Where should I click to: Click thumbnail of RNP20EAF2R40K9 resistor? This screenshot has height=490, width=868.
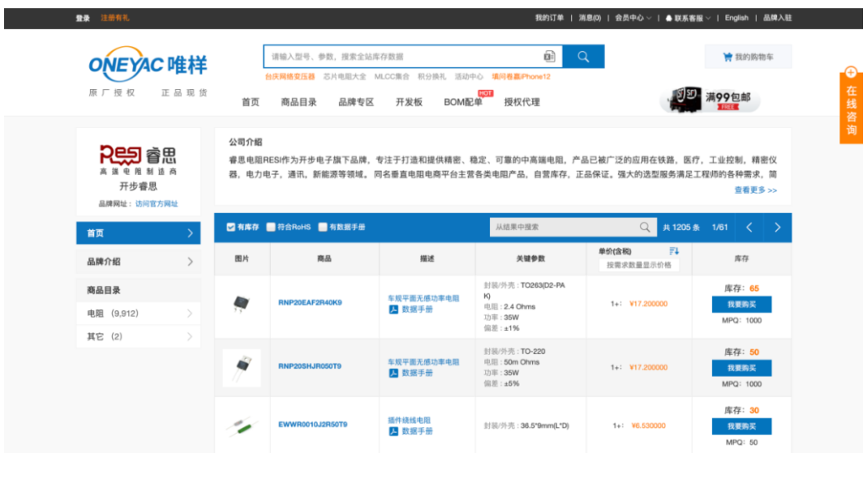(242, 303)
